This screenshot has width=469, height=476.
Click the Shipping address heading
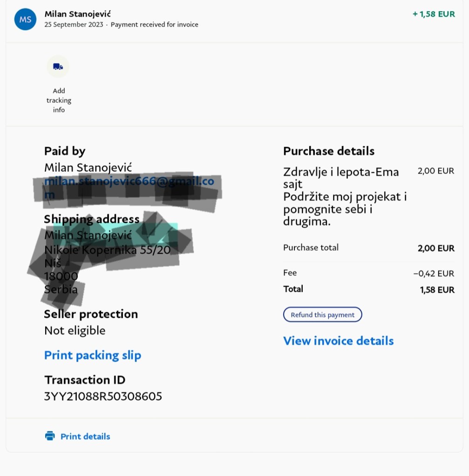(92, 219)
